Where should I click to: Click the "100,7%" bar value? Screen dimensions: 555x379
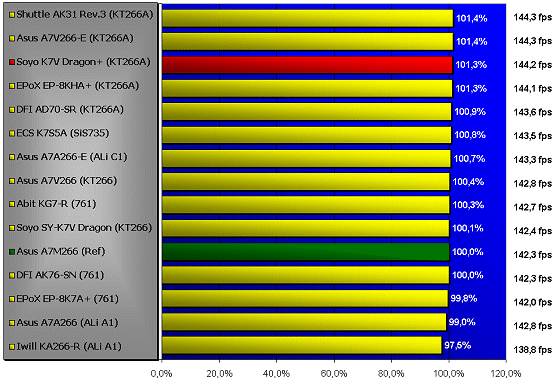tap(469, 159)
